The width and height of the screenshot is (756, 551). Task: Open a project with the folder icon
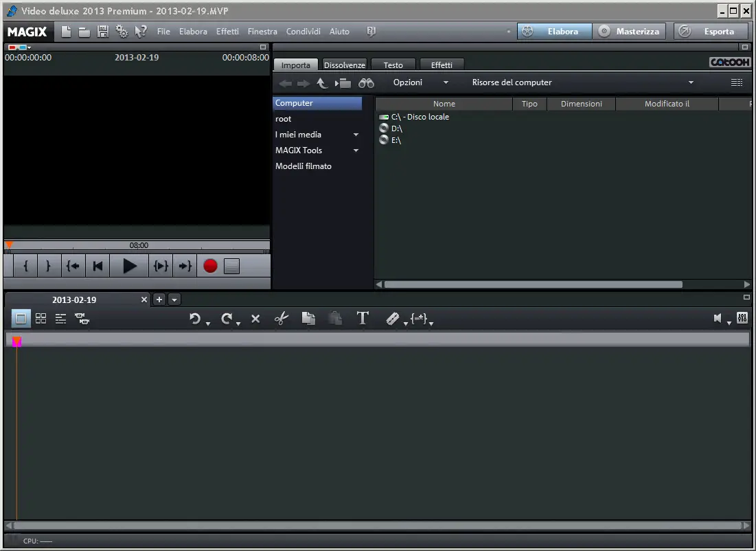84,32
